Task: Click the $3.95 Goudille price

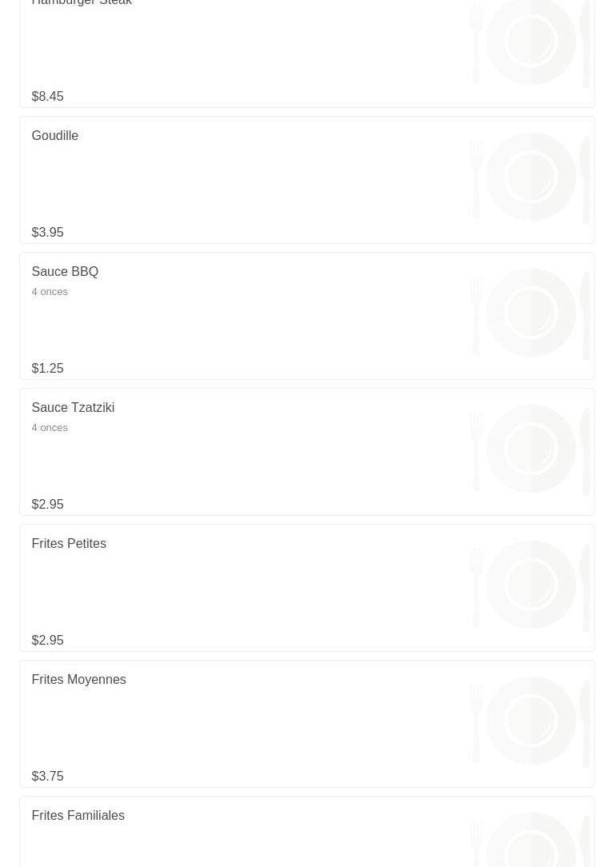Action: point(47,233)
